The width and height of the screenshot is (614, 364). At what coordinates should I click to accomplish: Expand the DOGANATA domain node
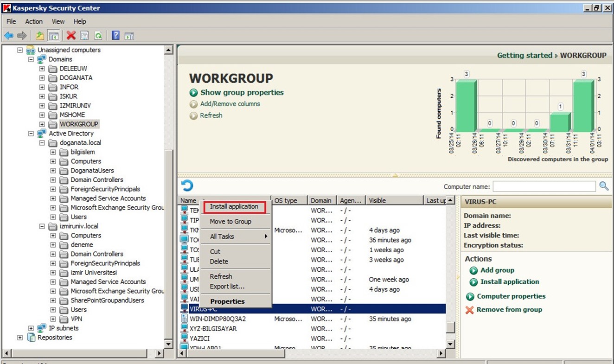click(x=42, y=78)
